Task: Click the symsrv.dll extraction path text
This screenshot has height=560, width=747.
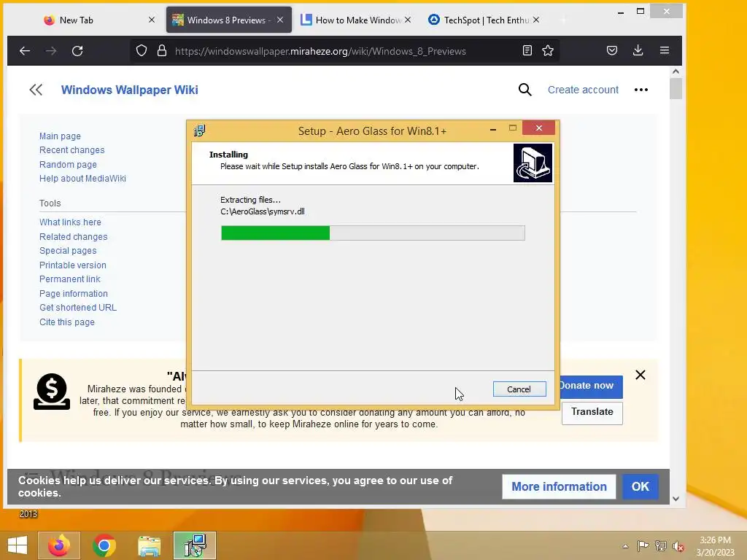Action: [x=263, y=211]
